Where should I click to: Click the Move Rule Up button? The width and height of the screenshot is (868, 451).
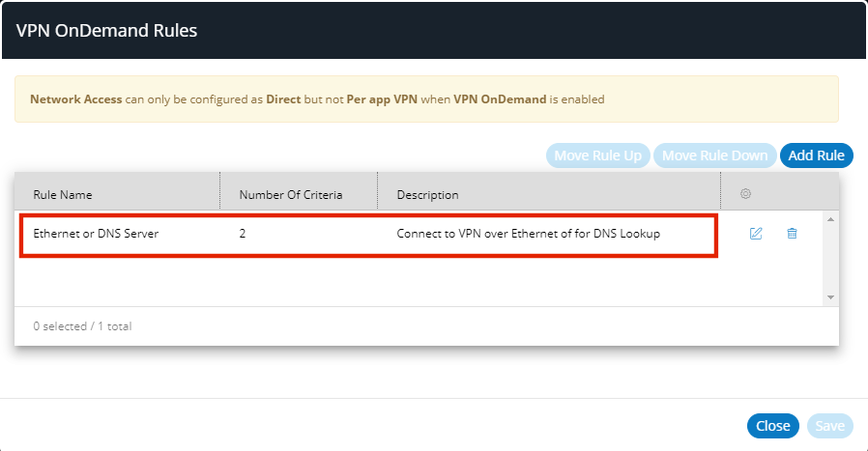(597, 155)
